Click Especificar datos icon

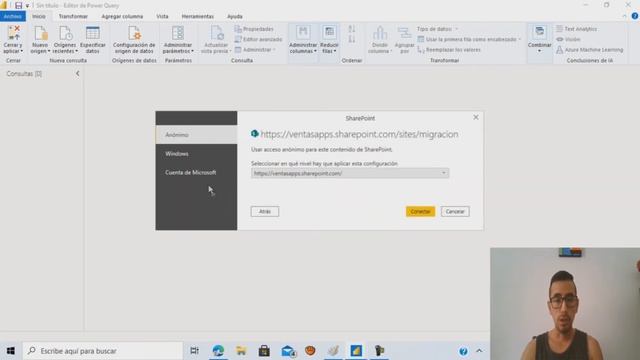click(x=93, y=39)
